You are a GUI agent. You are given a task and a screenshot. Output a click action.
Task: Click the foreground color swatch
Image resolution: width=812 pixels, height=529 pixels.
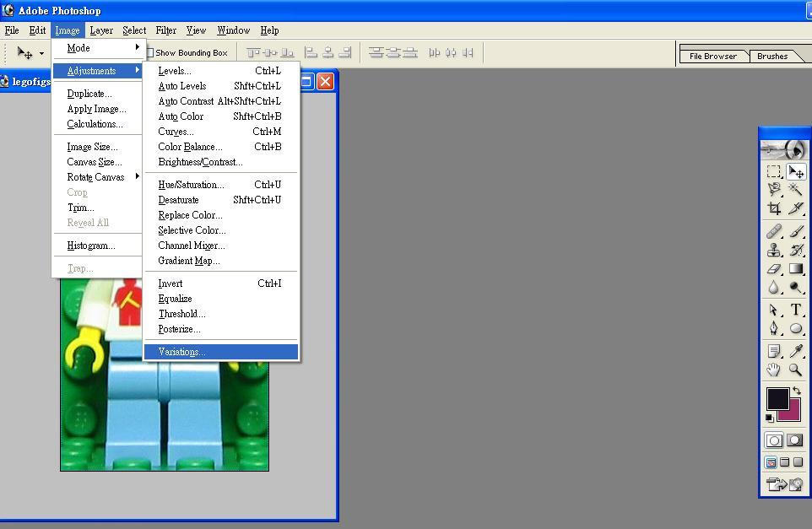(x=778, y=399)
